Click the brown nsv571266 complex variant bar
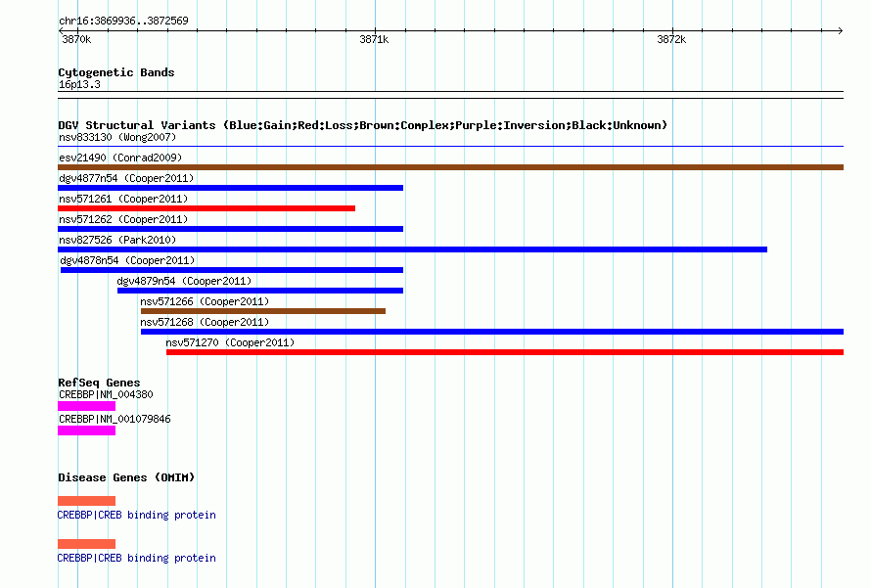Image resolution: width=871 pixels, height=588 pixels. coord(262,311)
